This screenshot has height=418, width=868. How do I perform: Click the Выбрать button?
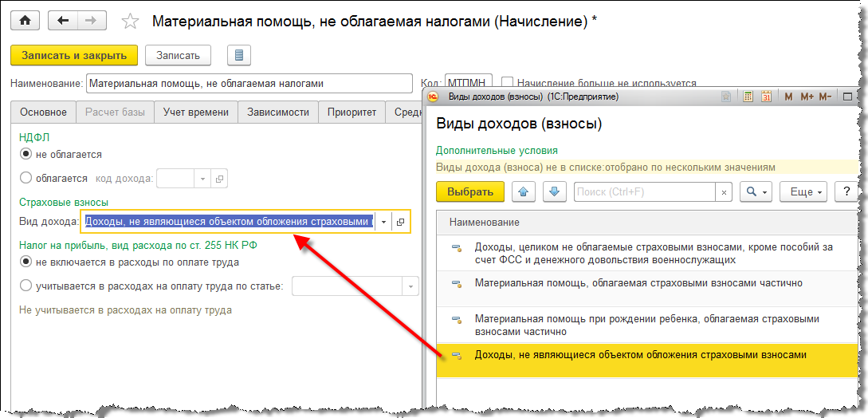point(470,191)
